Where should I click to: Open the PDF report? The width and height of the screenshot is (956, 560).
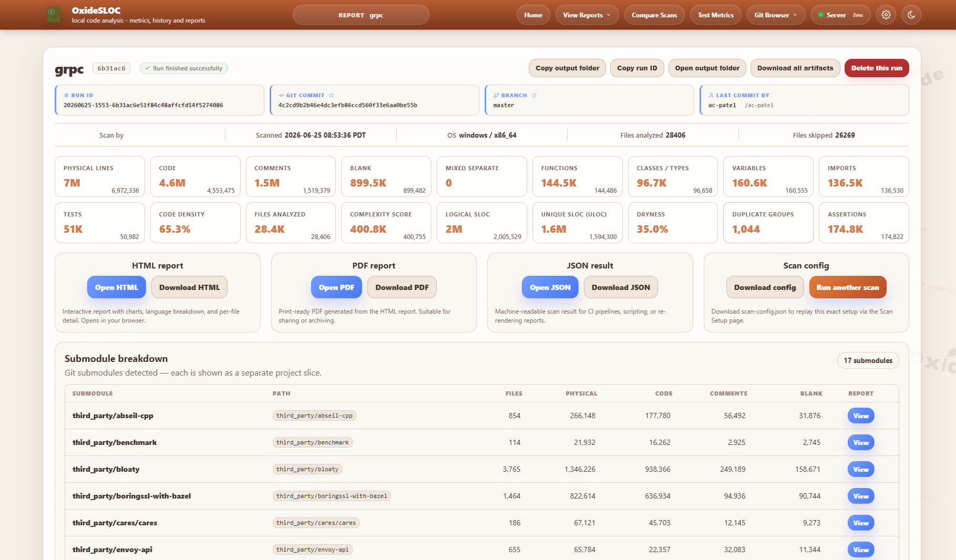click(336, 287)
